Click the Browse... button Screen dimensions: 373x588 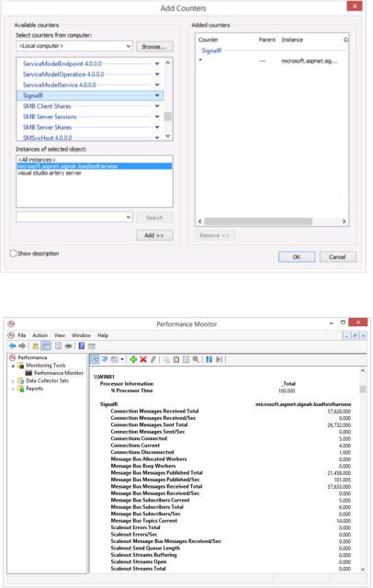(x=154, y=47)
